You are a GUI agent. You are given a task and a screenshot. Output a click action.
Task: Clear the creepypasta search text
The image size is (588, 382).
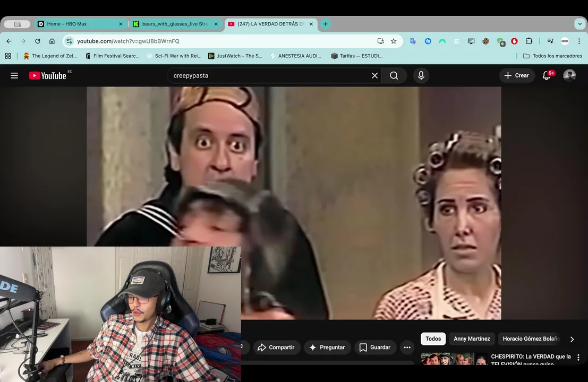click(374, 76)
